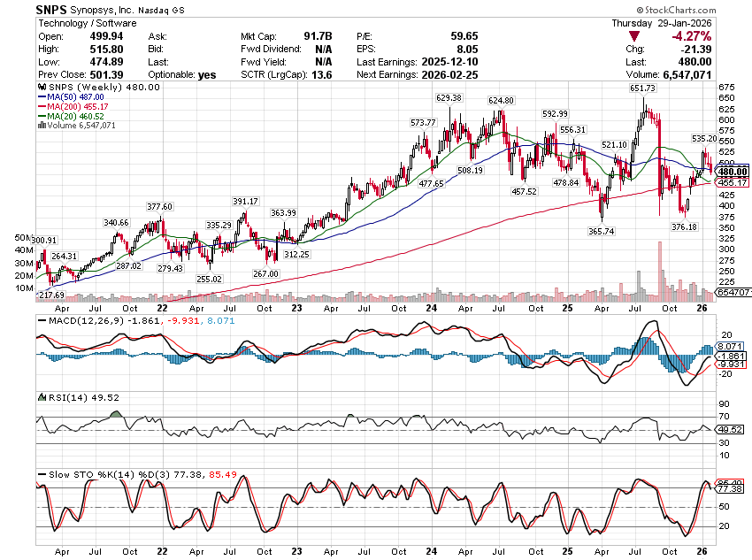
Task: Click the Slow STO legend line marker
Action: [x=41, y=474]
